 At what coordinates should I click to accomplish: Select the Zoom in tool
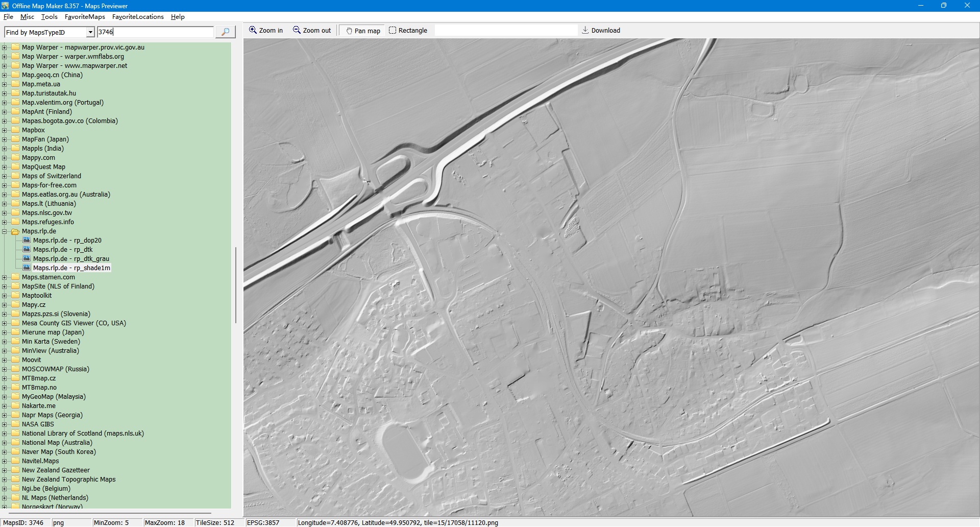pyautogui.click(x=265, y=31)
